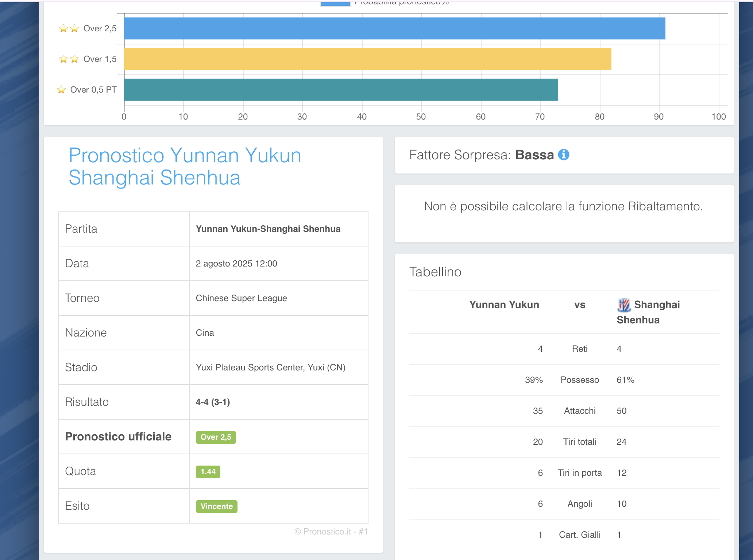Toggle the blue chart legend swatch
This screenshot has width=753, height=560.
[x=335, y=4]
